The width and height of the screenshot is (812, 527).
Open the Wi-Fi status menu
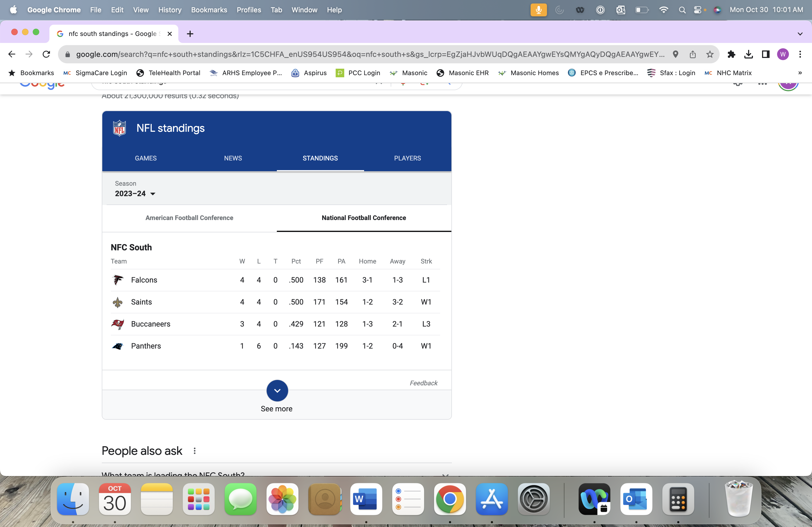point(664,10)
